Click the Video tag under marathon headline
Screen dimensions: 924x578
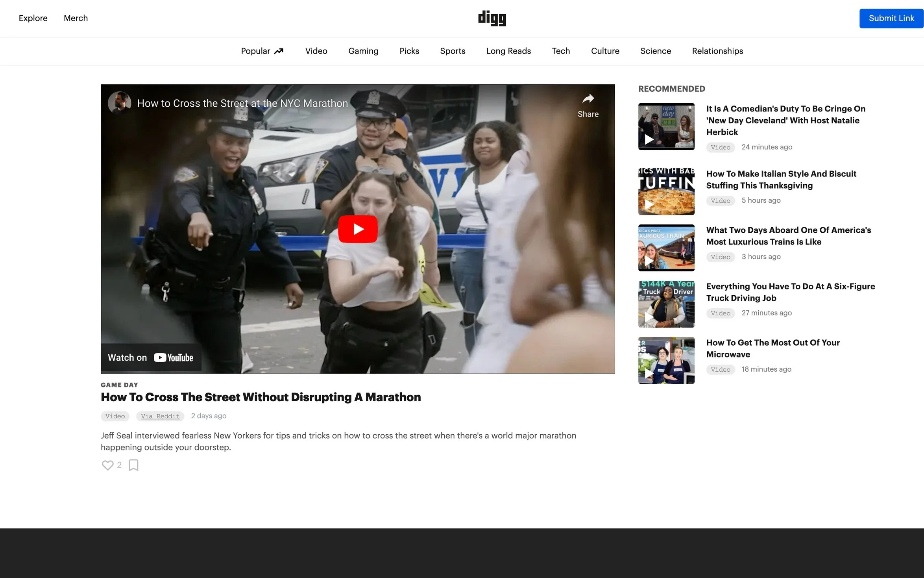[x=115, y=416]
